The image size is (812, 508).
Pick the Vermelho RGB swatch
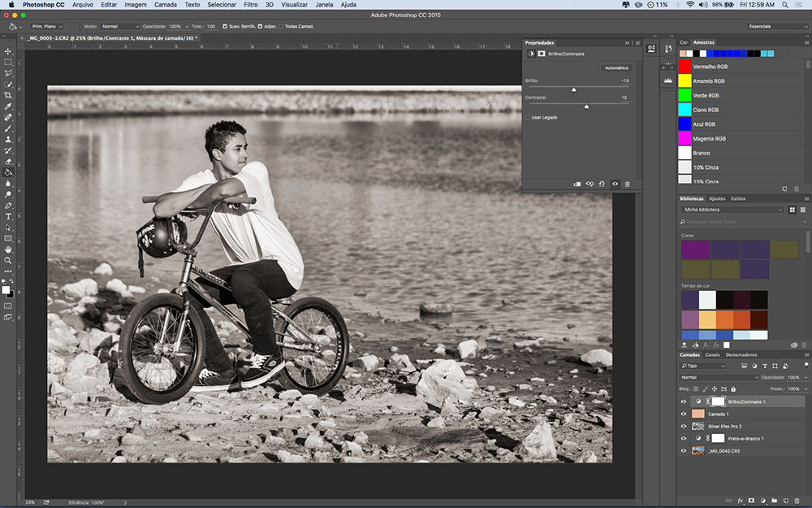685,67
